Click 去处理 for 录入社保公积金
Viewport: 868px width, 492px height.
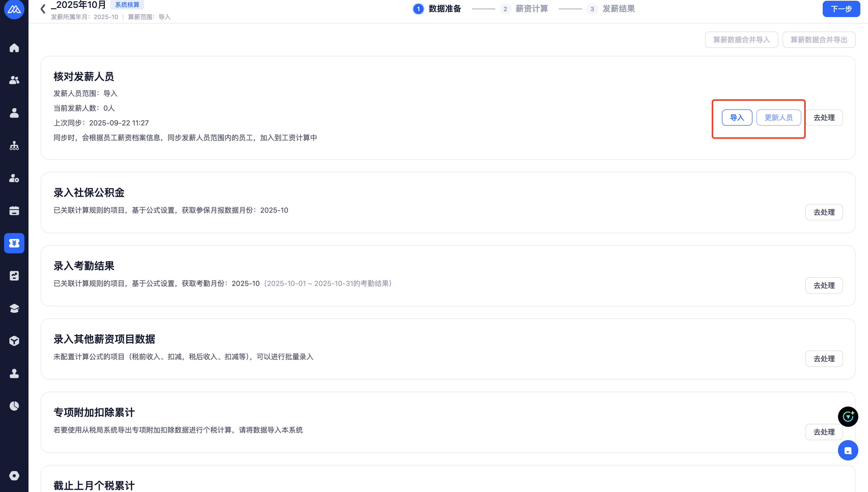tap(824, 212)
